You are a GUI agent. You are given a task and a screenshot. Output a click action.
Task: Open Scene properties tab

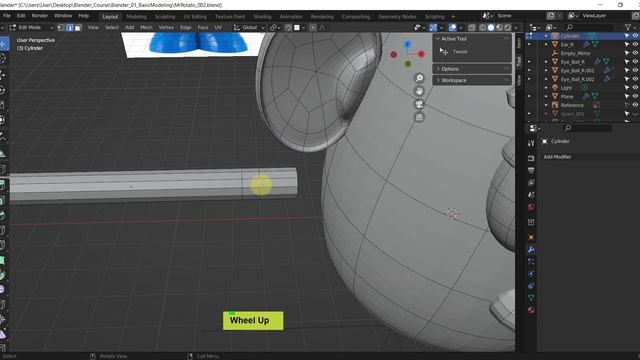click(531, 195)
